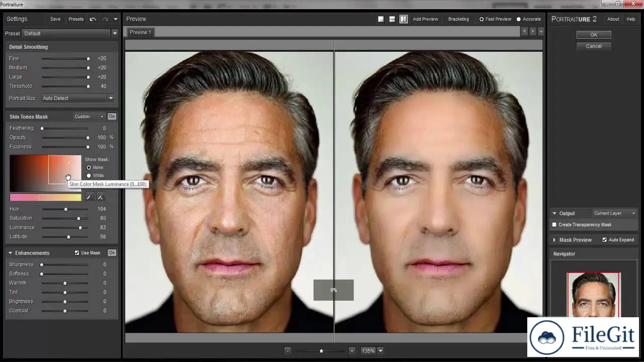Go to previous preview tab arrow
This screenshot has width=644, height=362.
click(524, 31)
